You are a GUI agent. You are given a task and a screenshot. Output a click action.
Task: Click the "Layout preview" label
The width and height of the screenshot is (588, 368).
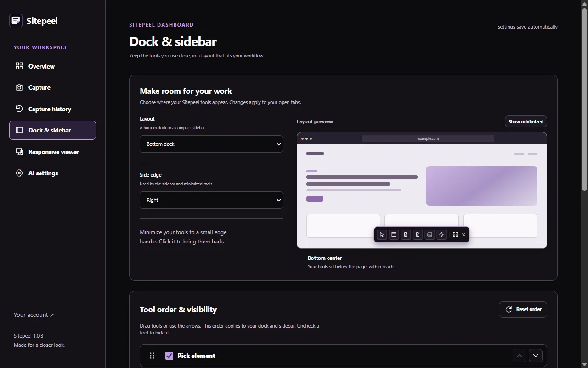pyautogui.click(x=315, y=121)
